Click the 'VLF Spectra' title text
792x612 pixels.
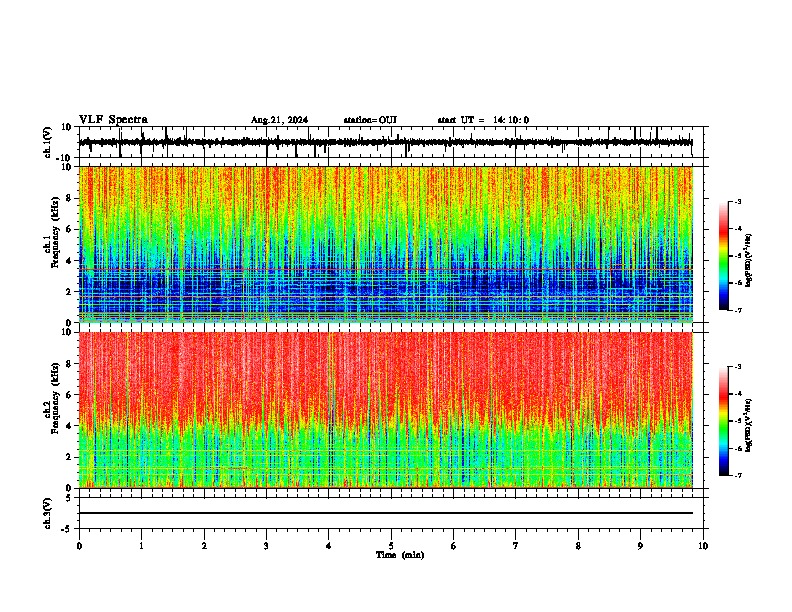[x=113, y=120]
